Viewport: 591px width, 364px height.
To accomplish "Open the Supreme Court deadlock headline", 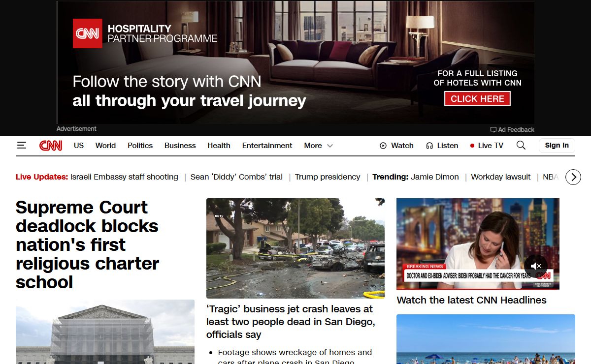I will click(x=87, y=244).
